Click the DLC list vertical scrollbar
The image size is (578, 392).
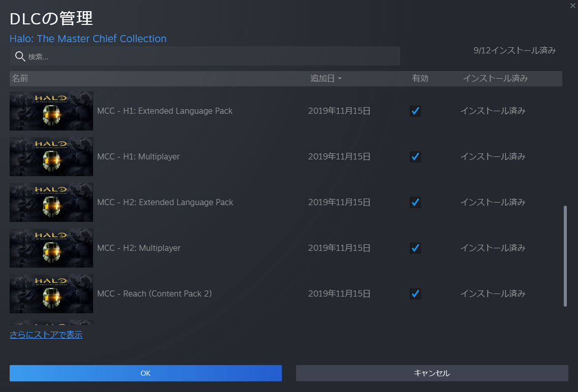click(x=565, y=256)
